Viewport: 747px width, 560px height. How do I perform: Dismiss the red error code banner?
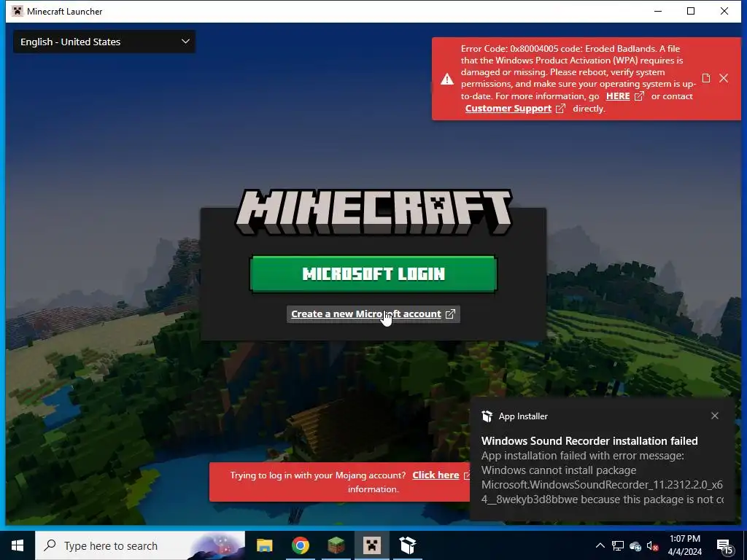tap(724, 78)
